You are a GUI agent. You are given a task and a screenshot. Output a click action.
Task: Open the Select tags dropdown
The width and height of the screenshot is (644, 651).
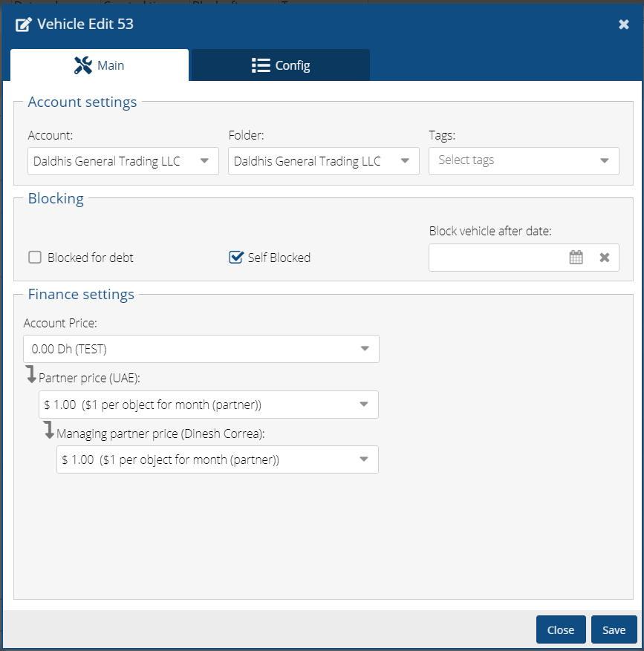click(x=524, y=160)
